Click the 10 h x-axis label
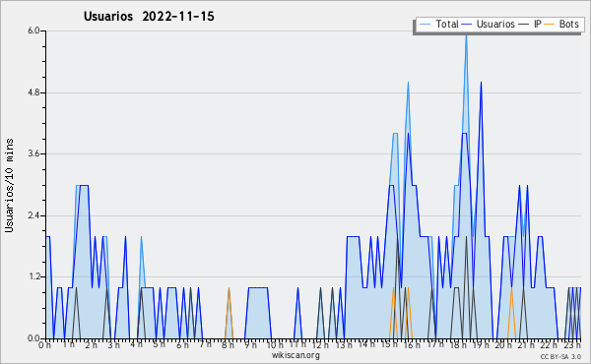The image size is (591, 364). point(275,345)
